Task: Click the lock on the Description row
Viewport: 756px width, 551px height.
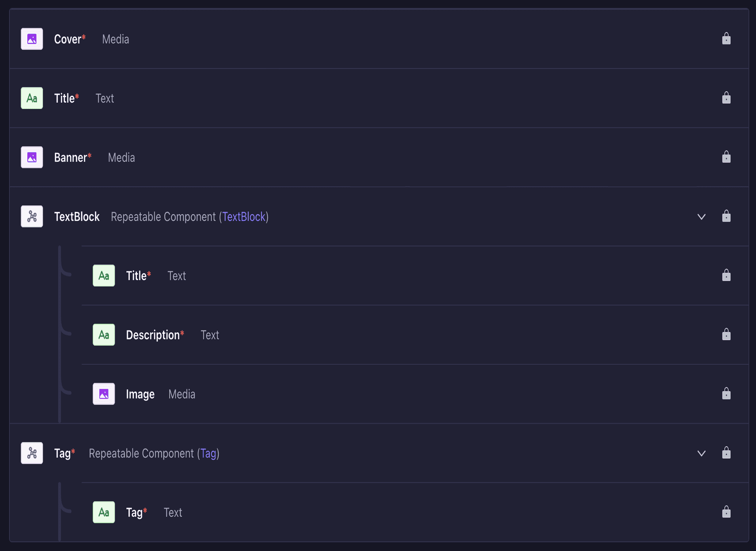Action: tap(726, 334)
